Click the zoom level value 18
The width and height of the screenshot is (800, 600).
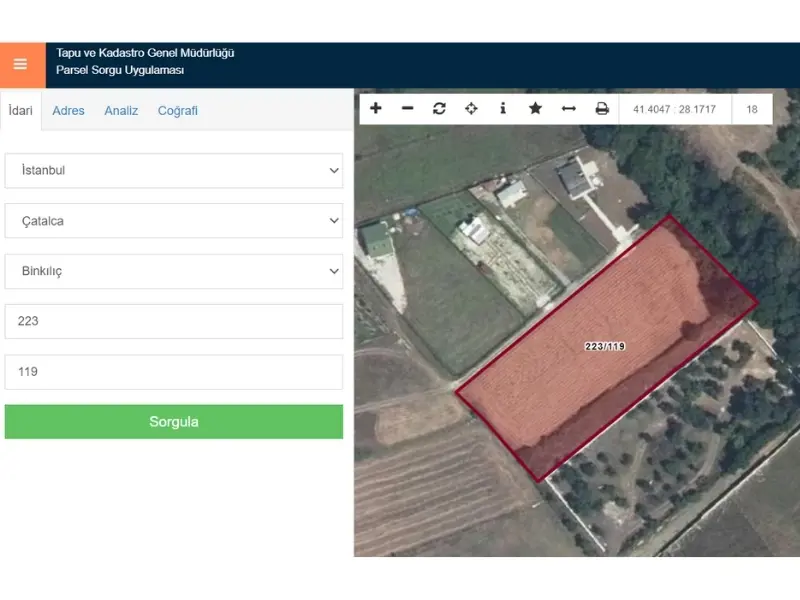tap(752, 109)
